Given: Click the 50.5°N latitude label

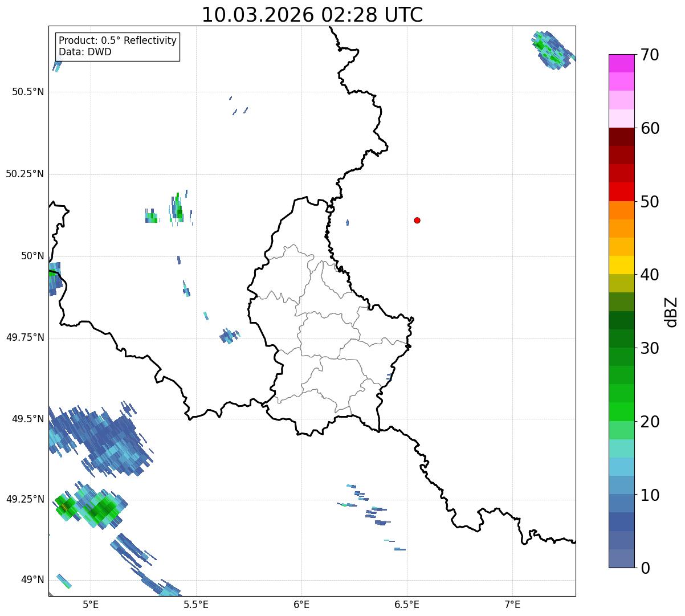Looking at the screenshot, I should [28, 92].
